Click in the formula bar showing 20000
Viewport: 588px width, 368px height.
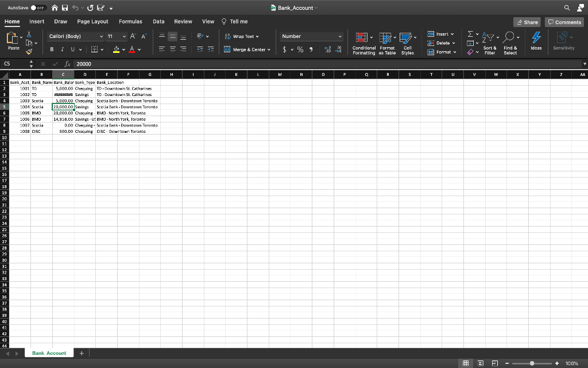point(327,64)
